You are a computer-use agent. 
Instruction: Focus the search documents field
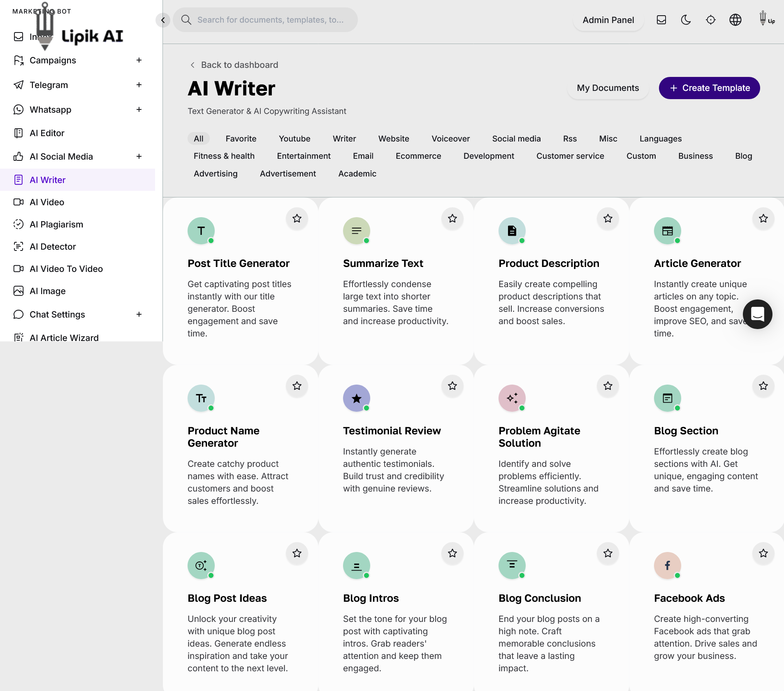tap(265, 20)
